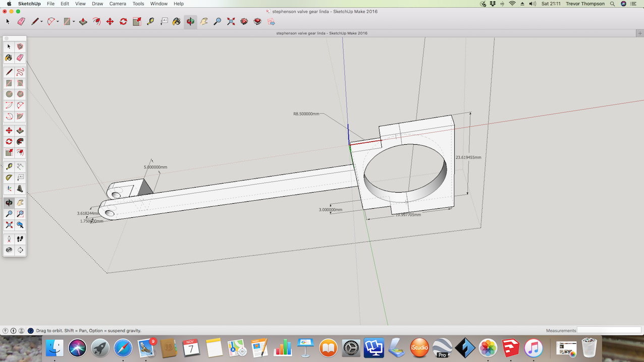Click the plus button beside the document tab
The image size is (644, 362).
point(640,33)
